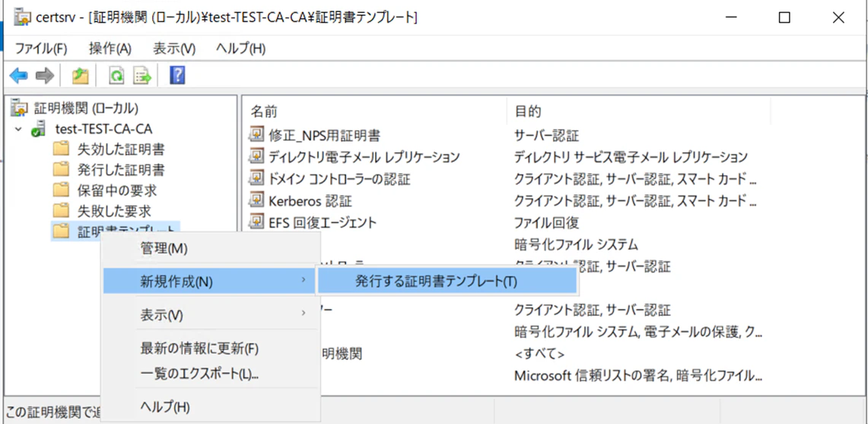868x424 pixels.
Task: Open the 表示(V) menu in the menu bar
Action: pos(174,49)
